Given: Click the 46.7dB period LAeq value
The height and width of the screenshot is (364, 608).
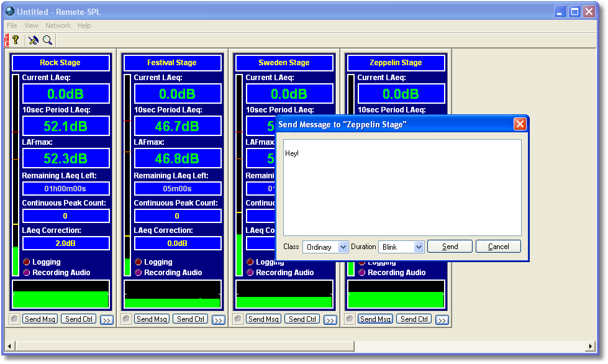Looking at the screenshot, I should [178, 126].
